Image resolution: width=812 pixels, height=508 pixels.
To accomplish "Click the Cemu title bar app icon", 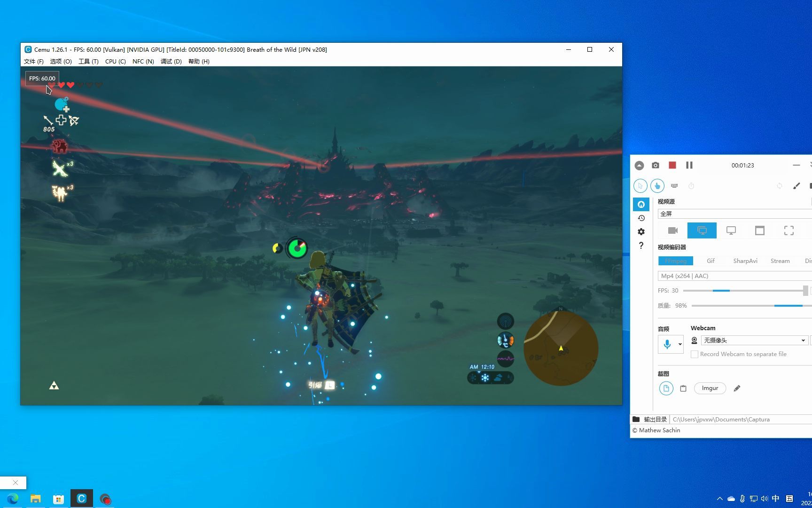I will [28, 49].
